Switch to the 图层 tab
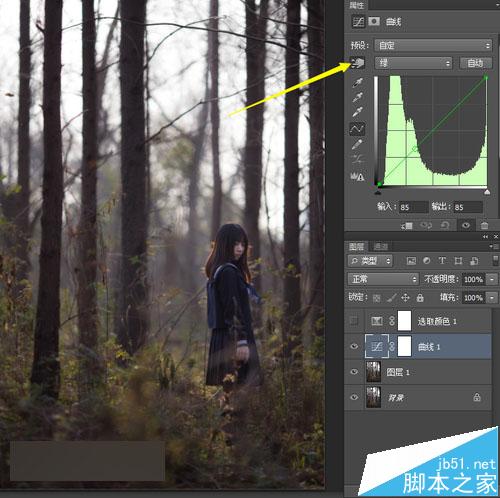Image resolution: width=500 pixels, height=498 pixels. point(356,246)
